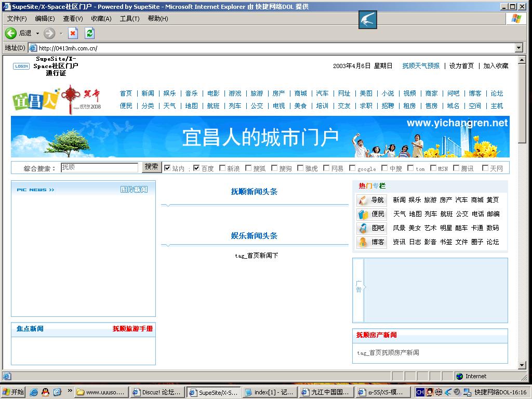The width and height of the screenshot is (532, 399).
Task: Open the QQ penguin icon in quick launch
Action: click(46, 392)
